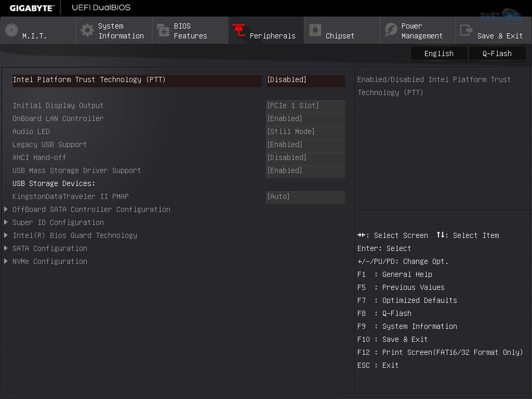Toggle Intel Platform Trust Technology Disabled value
The width and height of the screenshot is (532, 399).
point(305,80)
